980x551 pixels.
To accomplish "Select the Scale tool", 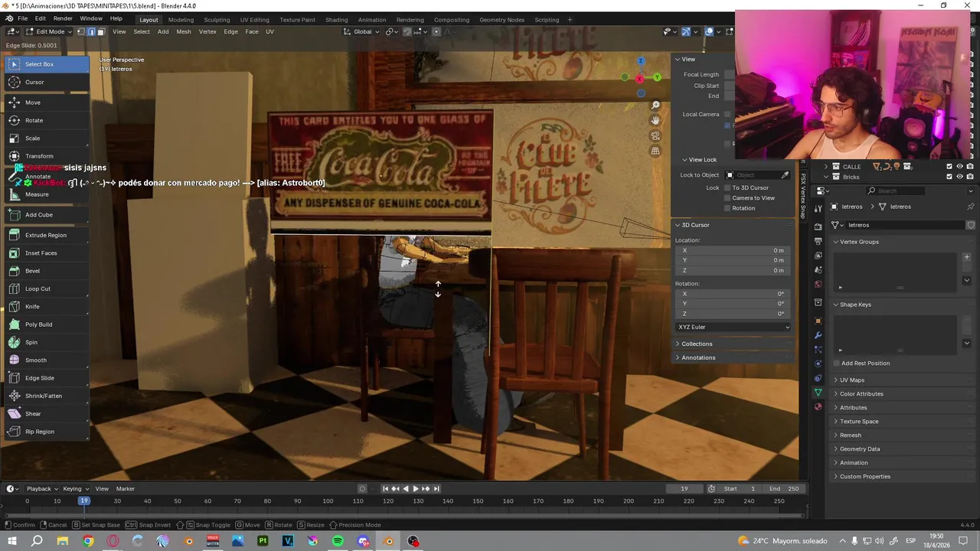I will tap(46, 139).
